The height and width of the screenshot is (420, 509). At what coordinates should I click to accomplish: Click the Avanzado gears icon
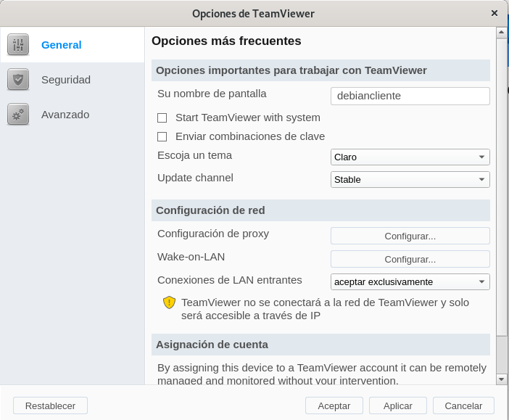[x=18, y=115]
